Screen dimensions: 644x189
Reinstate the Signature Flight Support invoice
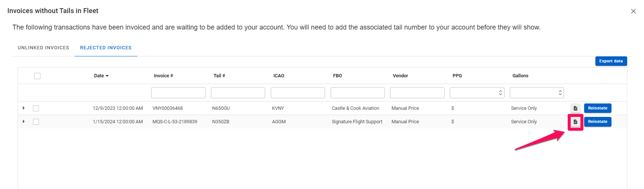(x=597, y=122)
